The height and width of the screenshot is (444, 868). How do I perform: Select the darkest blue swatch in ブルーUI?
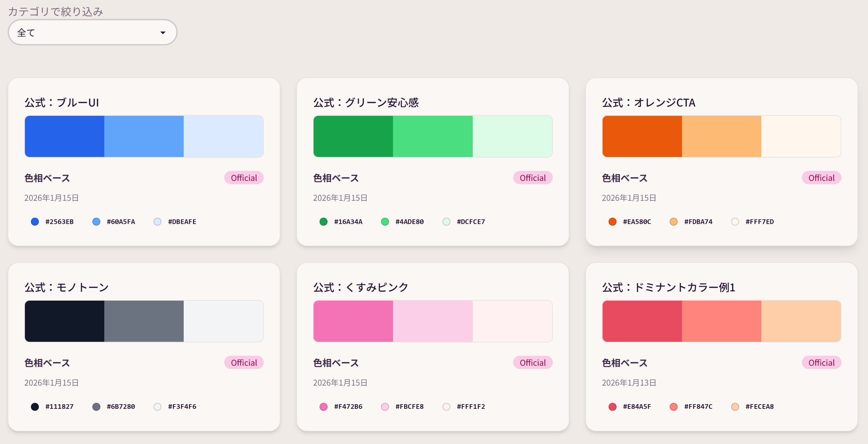click(64, 136)
